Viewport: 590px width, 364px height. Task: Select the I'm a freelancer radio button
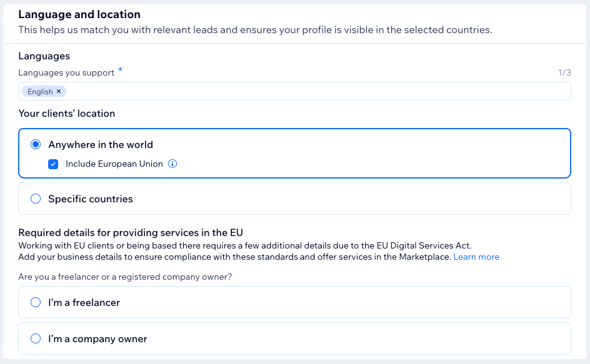[36, 302]
